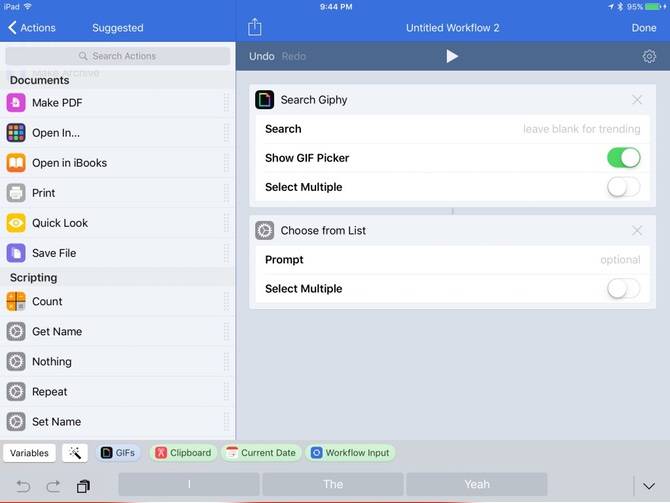
Task: Tap the Bluetooth status bar icon
Action: pyautogui.click(x=620, y=6)
